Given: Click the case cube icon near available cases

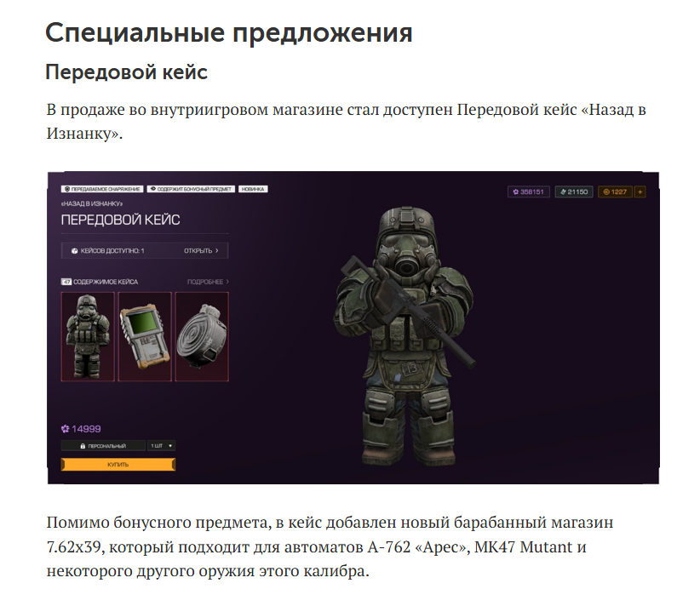Looking at the screenshot, I should [75, 251].
